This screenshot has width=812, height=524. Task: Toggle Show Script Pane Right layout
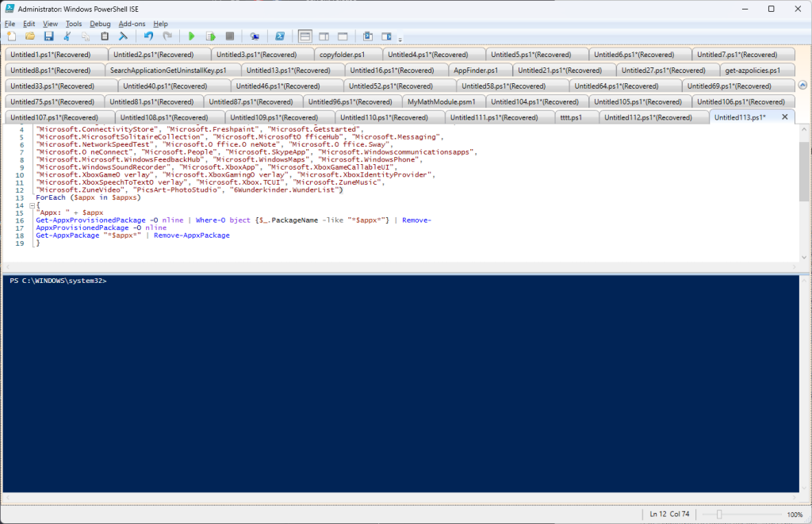[x=326, y=36]
